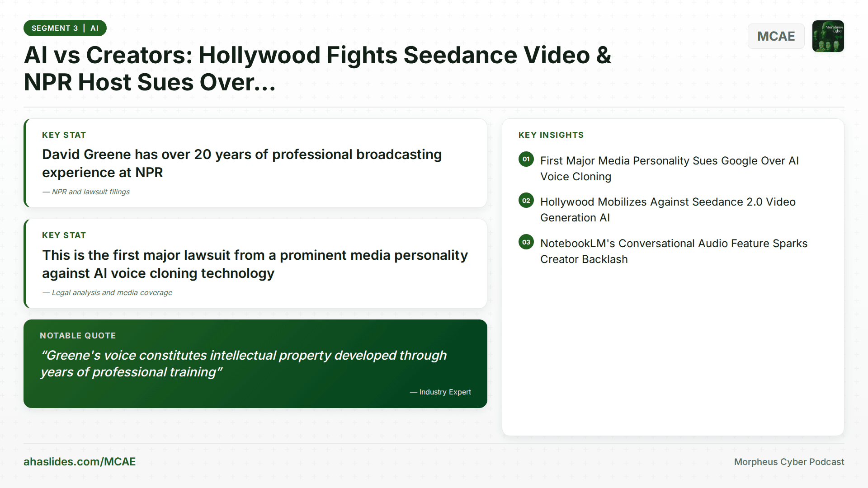Click the SEGMENT 3 AI pill badge
The height and width of the screenshot is (488, 868).
(65, 28)
